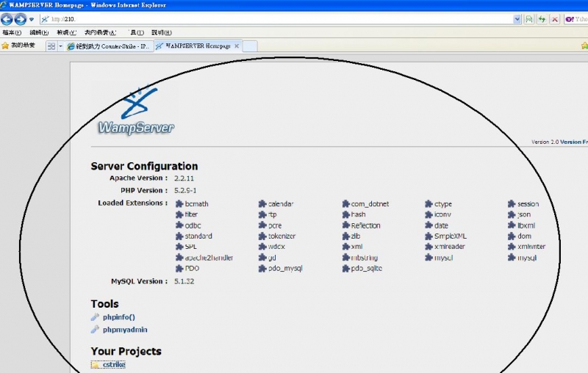588x373 pixels.
Task: Open the cstrike project folder link
Action: 114,365
